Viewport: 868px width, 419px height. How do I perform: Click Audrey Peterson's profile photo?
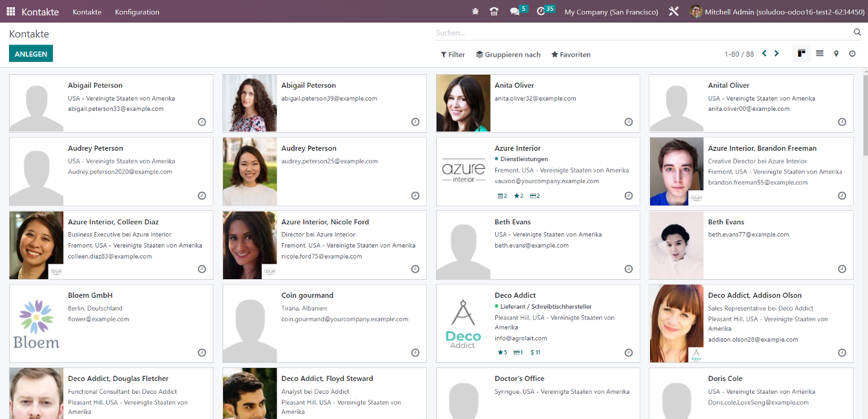(x=250, y=171)
